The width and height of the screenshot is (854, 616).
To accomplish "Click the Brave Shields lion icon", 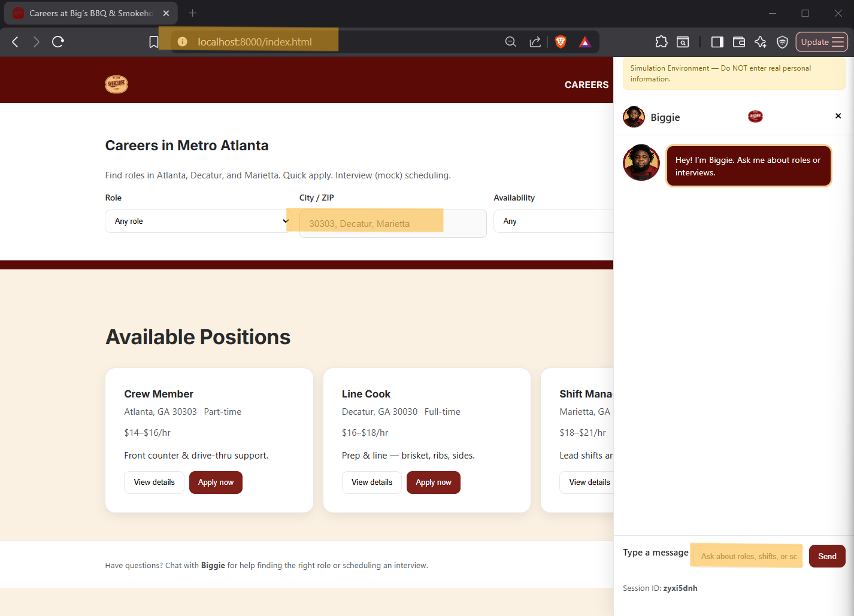I will click(x=561, y=42).
